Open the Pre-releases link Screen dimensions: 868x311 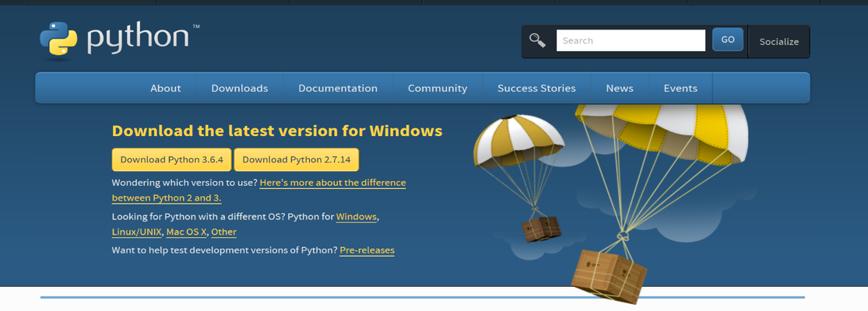point(367,250)
